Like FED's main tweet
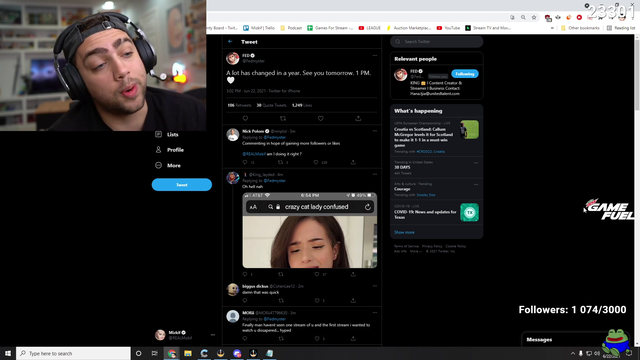640x360 pixels. 320,118
